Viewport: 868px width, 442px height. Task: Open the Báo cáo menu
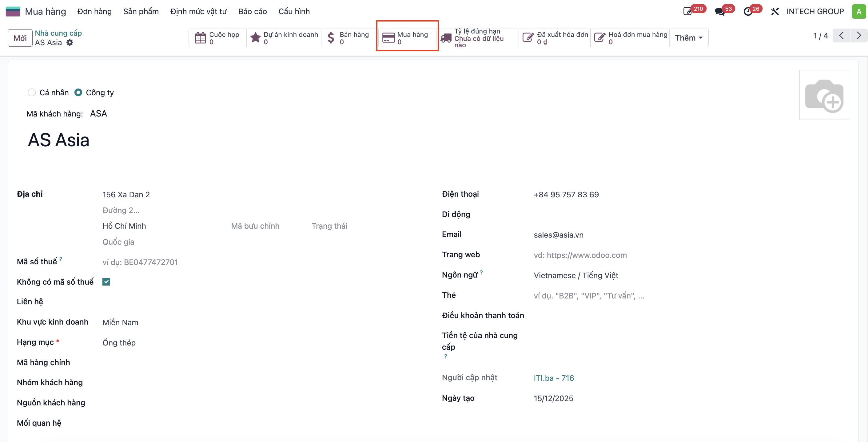(x=253, y=11)
